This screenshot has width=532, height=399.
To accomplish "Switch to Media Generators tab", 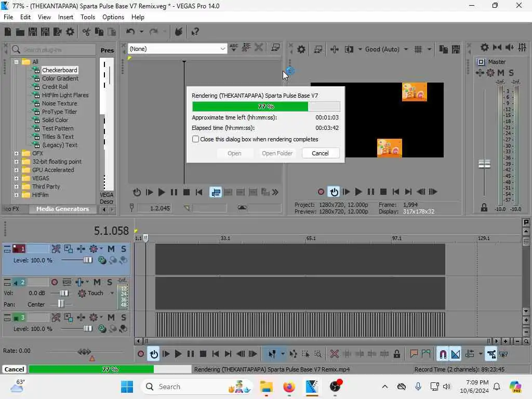I will tap(63, 209).
